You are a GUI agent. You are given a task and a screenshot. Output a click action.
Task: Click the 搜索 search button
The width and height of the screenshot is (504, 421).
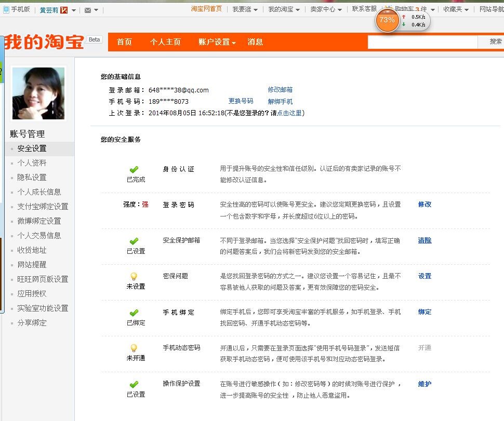(491, 42)
